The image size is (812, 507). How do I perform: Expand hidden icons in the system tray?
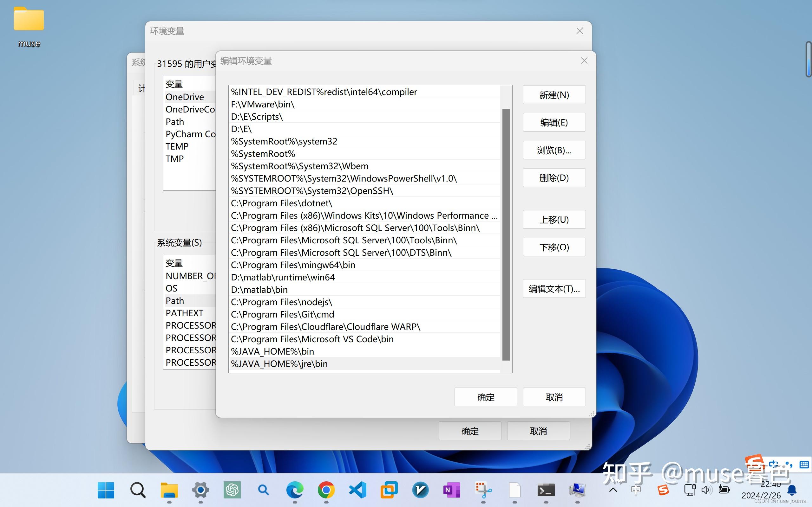click(613, 490)
